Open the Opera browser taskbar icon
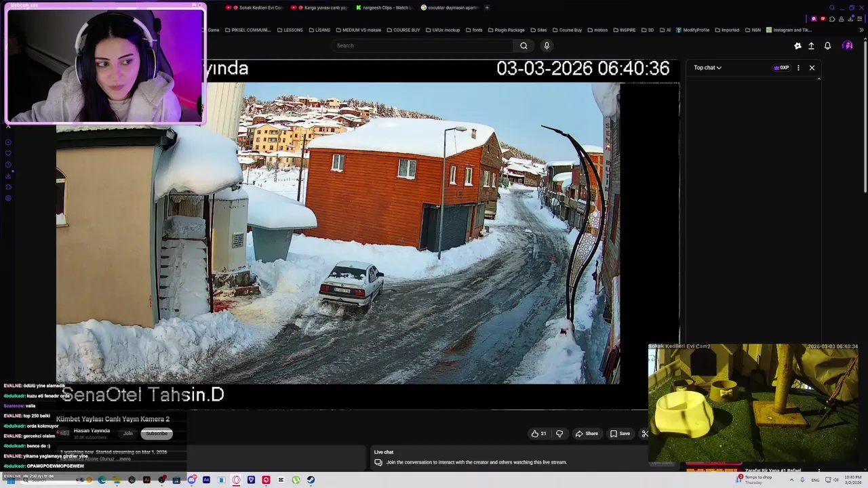This screenshot has height=488, width=868. [236, 480]
